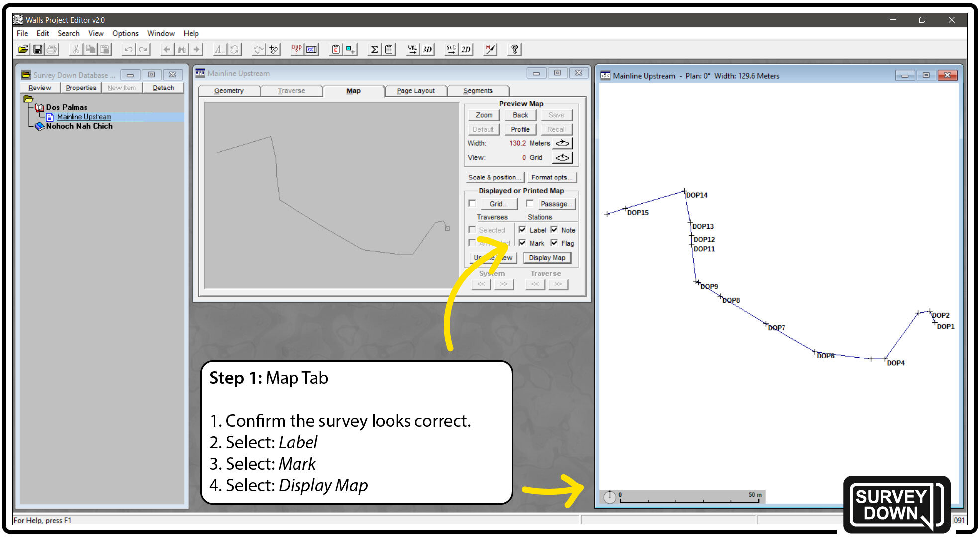Open the 2D viewer toolbar icon
The width and height of the screenshot is (980, 537).
coord(466,49)
